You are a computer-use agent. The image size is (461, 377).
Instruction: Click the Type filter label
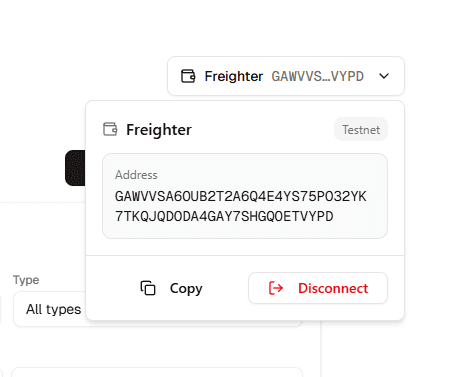pos(26,280)
